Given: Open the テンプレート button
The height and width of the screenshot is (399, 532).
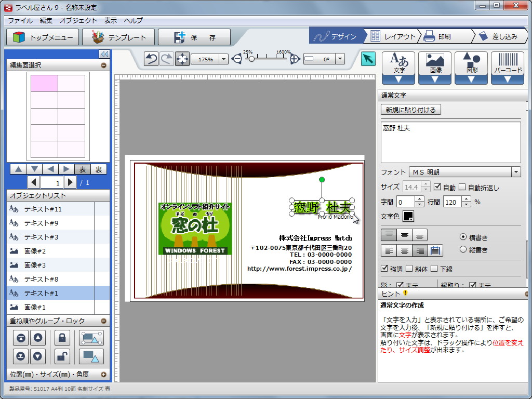Looking at the screenshot, I should (118, 37).
